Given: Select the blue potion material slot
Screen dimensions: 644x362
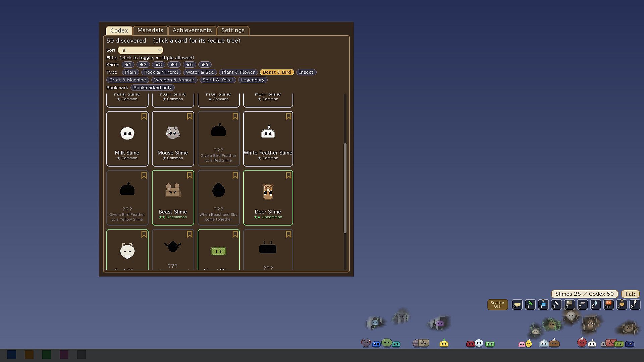Looking at the screenshot, I should tap(543, 305).
